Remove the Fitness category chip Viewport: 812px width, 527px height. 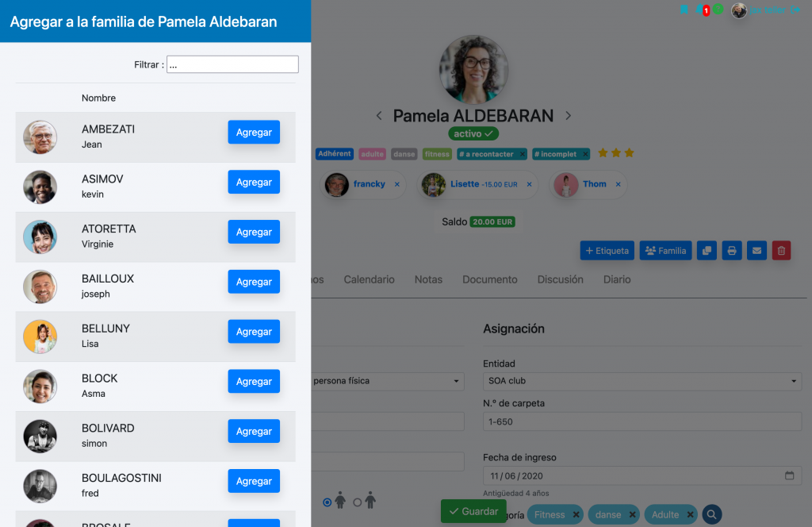[x=576, y=514]
